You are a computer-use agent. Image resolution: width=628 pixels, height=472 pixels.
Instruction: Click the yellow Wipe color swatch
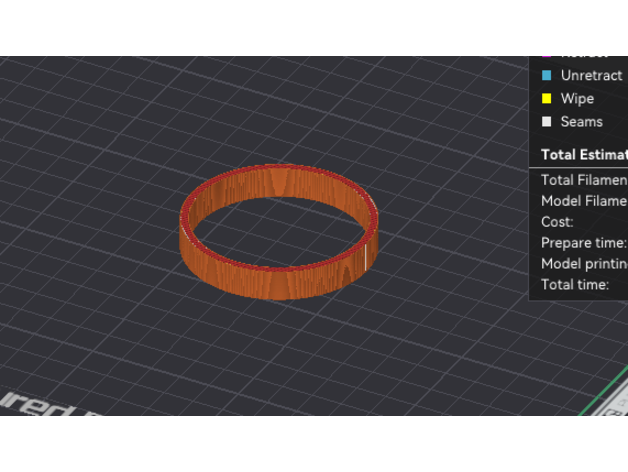click(x=546, y=98)
